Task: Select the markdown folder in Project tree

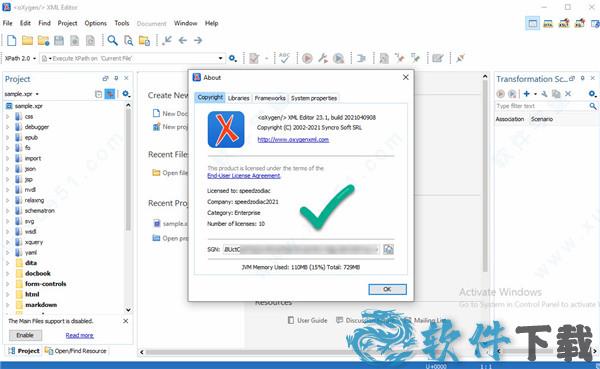Action: [x=41, y=305]
